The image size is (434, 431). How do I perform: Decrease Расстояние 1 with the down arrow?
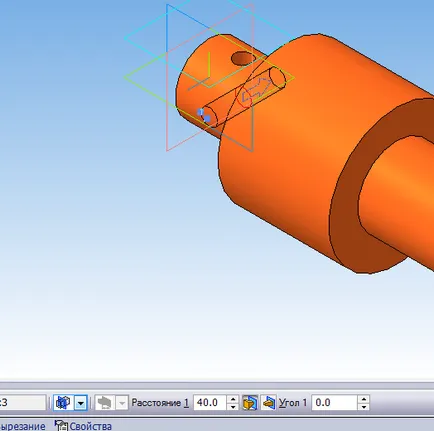233,407
